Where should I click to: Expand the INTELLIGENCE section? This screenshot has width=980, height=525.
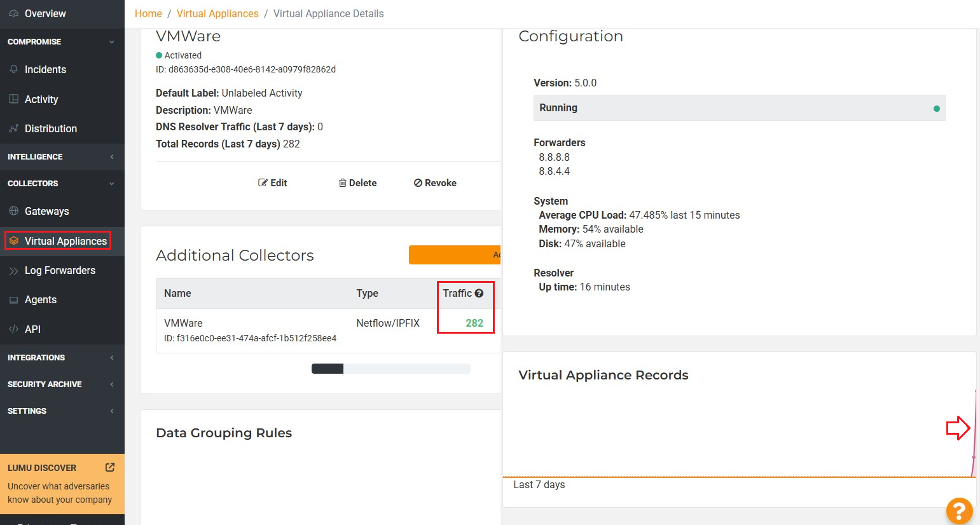[111, 157]
